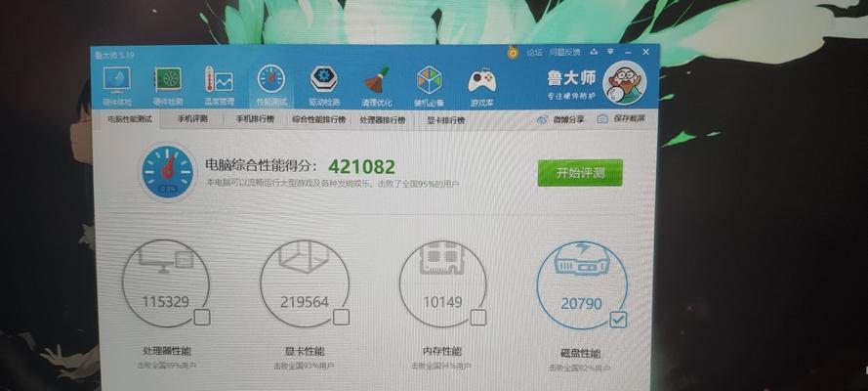Switch to the 显卡排行榜 tab
The image size is (868, 391).
point(446,120)
